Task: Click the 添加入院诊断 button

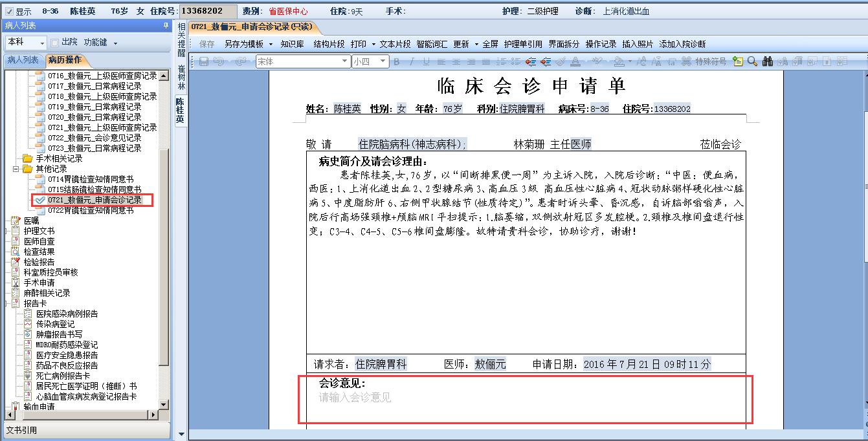Action: click(682, 44)
